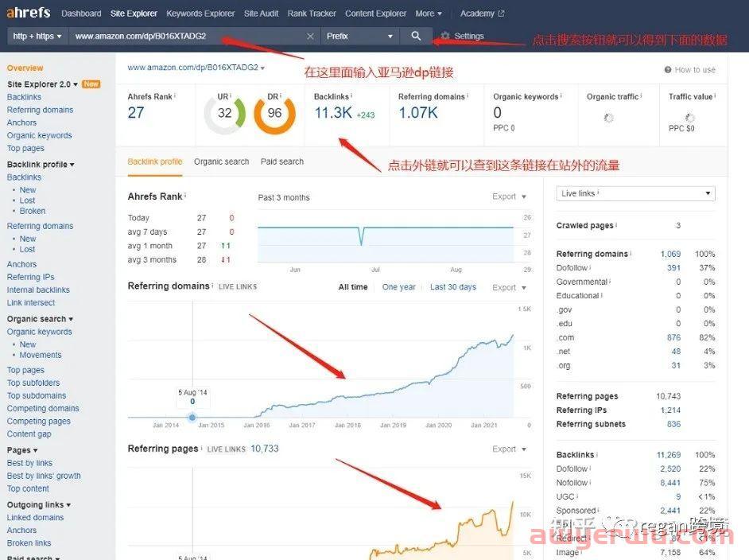Expand the More menu
This screenshot has height=560, width=749.
(x=429, y=14)
